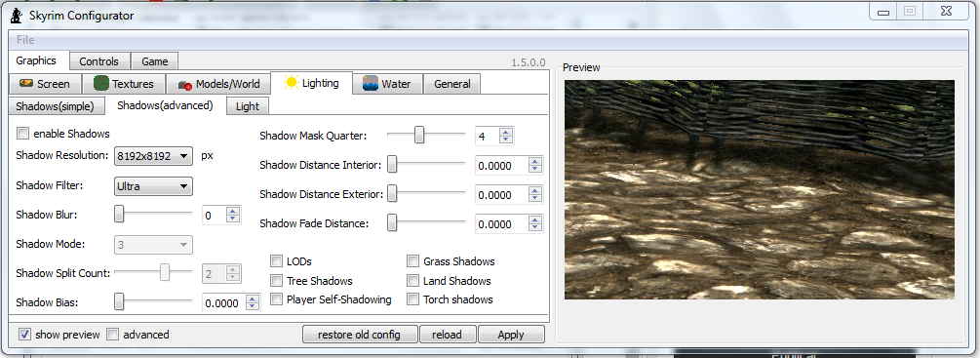Click restore old config button

(x=360, y=335)
